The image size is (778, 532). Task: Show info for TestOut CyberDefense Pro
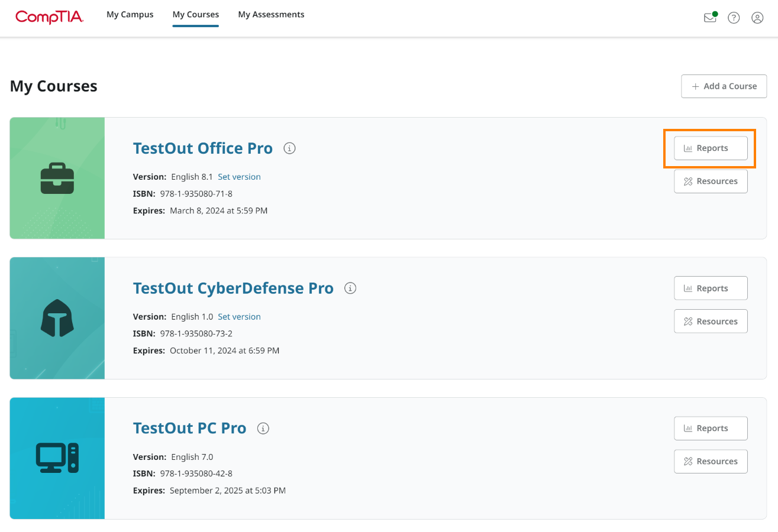pyautogui.click(x=350, y=288)
